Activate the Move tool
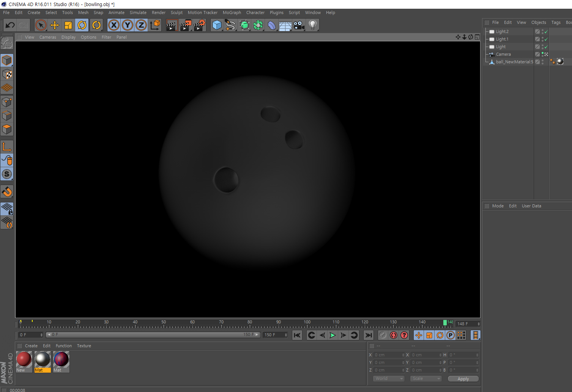Image resolution: width=572 pixels, height=392 pixels. point(55,25)
